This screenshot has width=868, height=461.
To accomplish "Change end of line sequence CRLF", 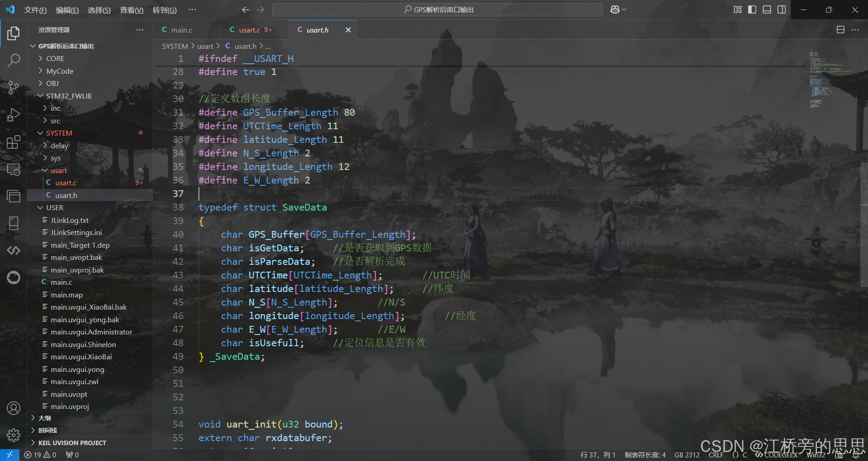I will 716,455.
